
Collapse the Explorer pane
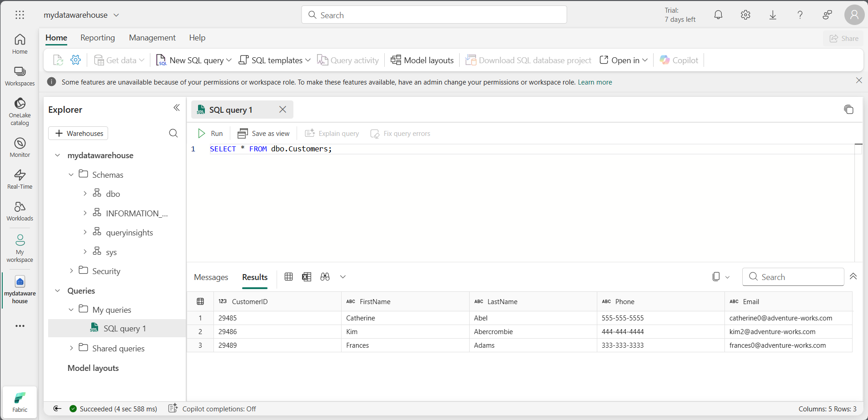pyautogui.click(x=177, y=108)
